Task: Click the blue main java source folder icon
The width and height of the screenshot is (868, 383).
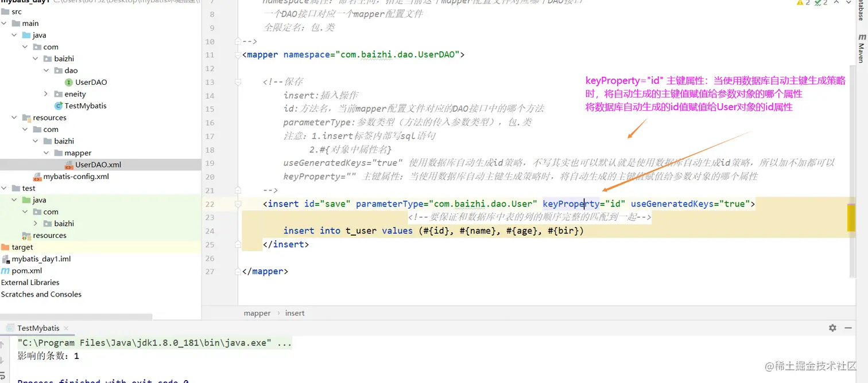Action: [26, 35]
